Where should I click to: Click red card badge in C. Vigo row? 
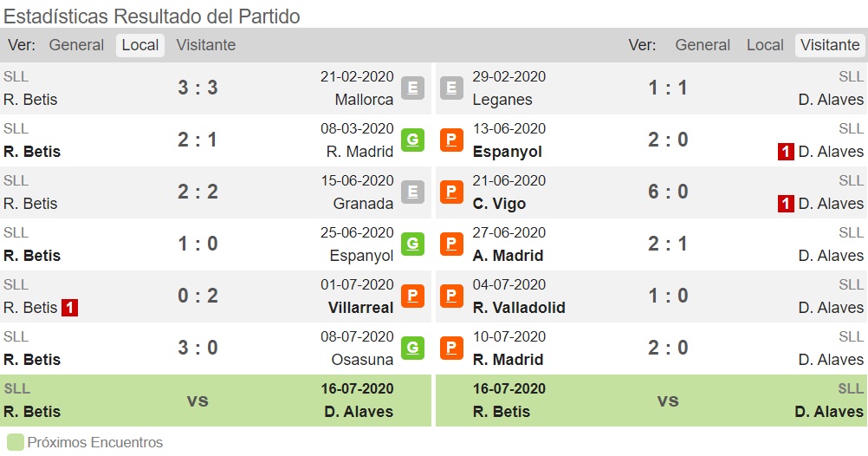pos(786,204)
